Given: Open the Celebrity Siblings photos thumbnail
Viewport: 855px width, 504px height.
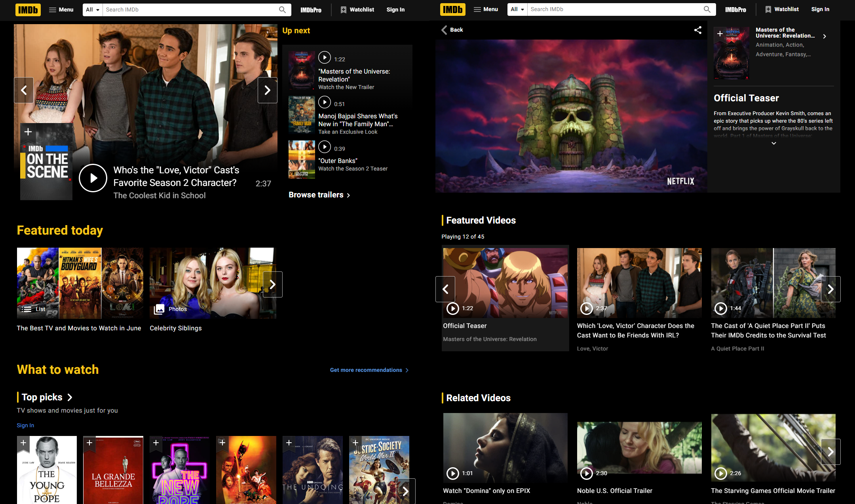Looking at the screenshot, I should [x=213, y=283].
